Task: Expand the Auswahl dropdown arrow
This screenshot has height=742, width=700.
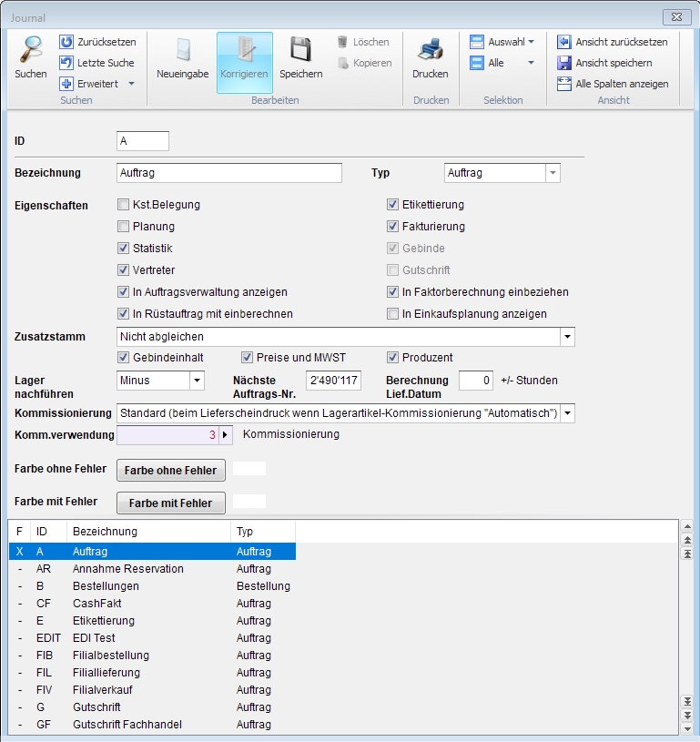Action: tap(531, 42)
